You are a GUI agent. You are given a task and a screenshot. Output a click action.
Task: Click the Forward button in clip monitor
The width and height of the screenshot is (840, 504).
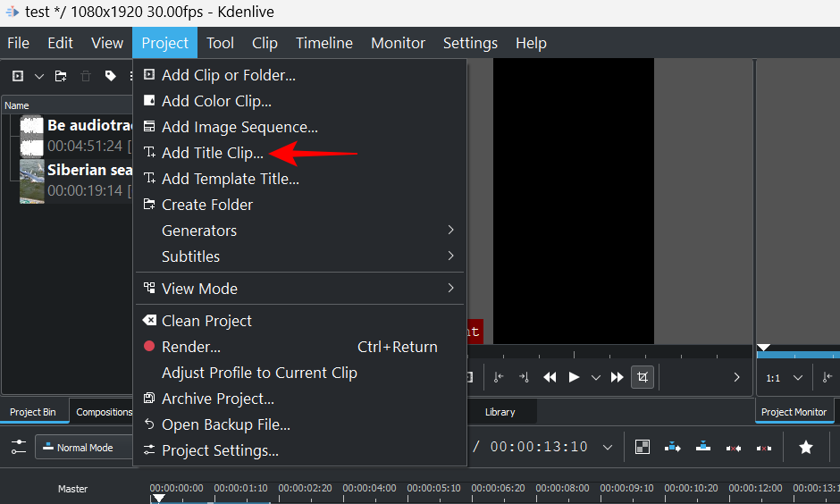point(617,377)
